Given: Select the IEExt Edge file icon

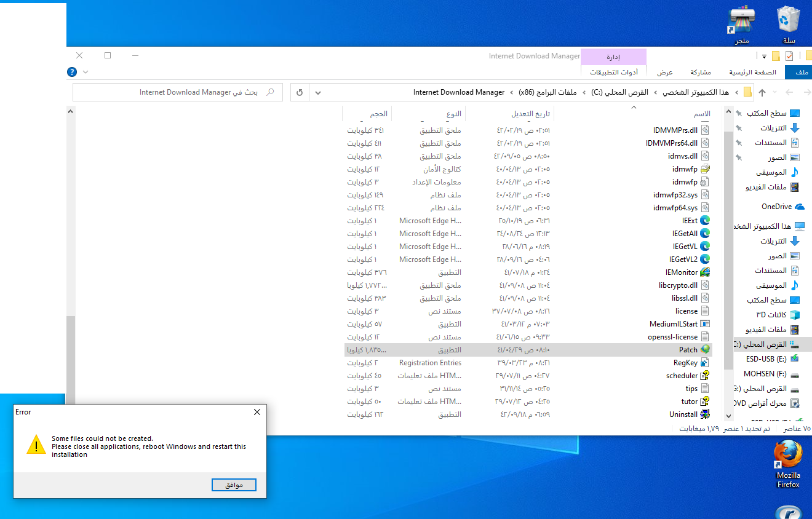Looking at the screenshot, I should 705,221.
